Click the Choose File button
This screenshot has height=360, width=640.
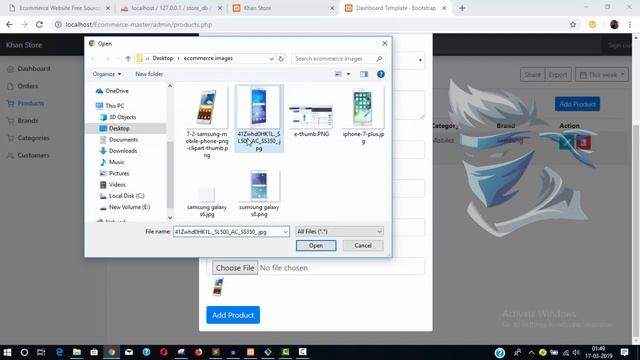click(235, 268)
